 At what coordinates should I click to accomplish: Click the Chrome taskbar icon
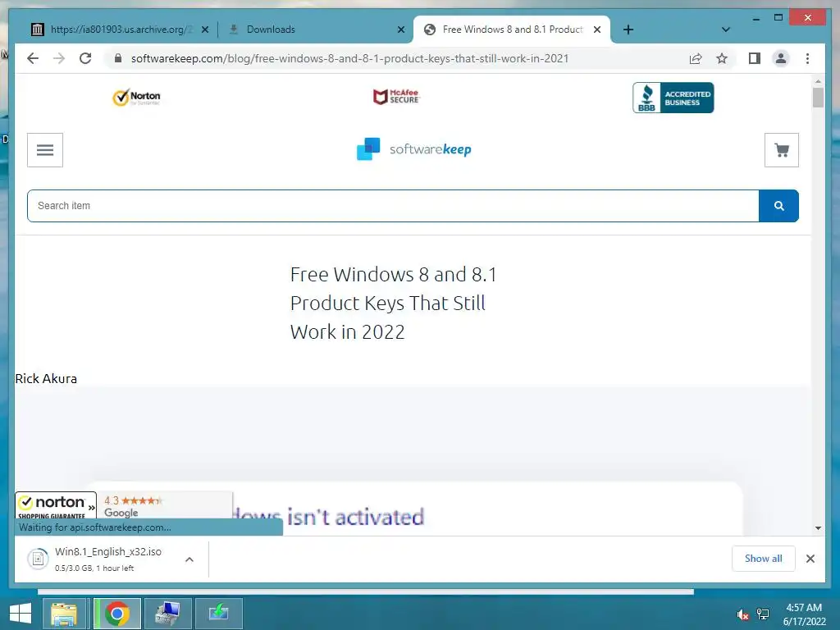pos(116,614)
